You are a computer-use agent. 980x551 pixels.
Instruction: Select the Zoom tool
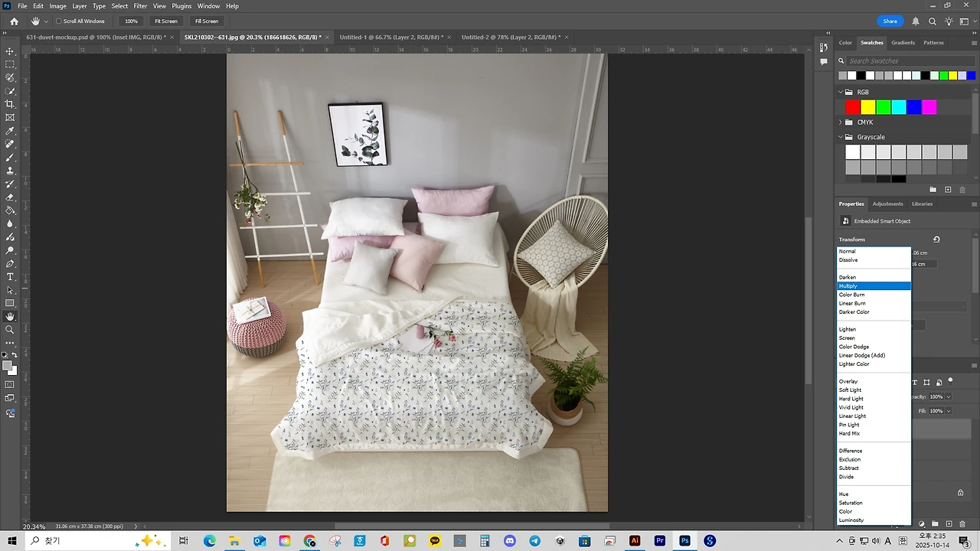click(10, 330)
